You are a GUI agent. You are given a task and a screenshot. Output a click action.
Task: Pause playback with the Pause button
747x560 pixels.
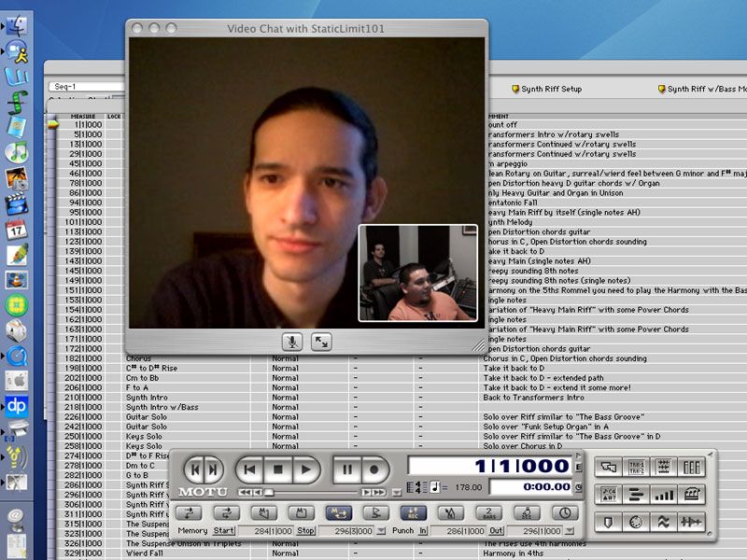click(x=347, y=469)
